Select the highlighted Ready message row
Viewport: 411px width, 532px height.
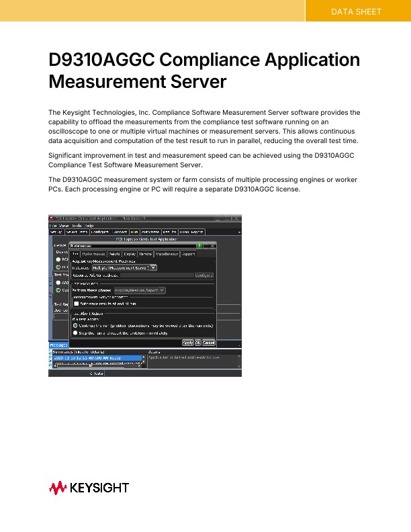pyautogui.click(x=97, y=357)
